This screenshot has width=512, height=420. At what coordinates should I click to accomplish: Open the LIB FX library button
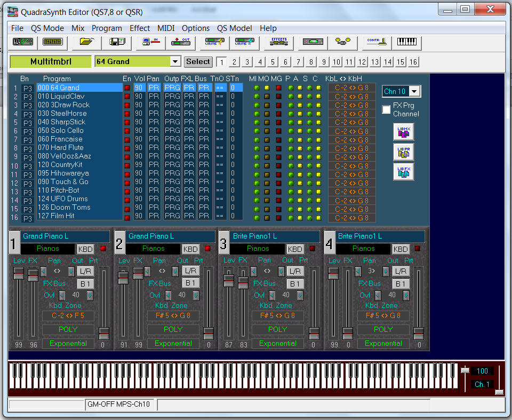coord(403,172)
